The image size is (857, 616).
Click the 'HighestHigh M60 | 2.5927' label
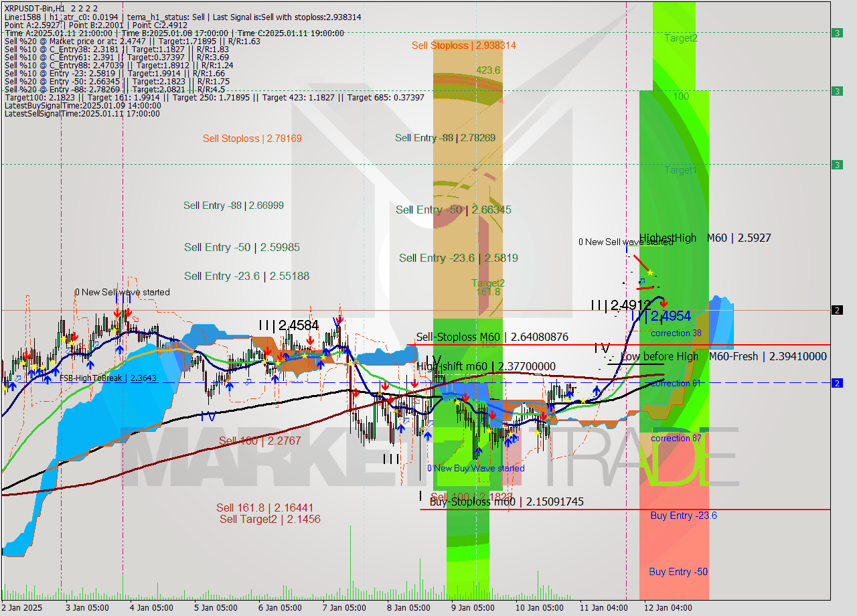(x=705, y=238)
